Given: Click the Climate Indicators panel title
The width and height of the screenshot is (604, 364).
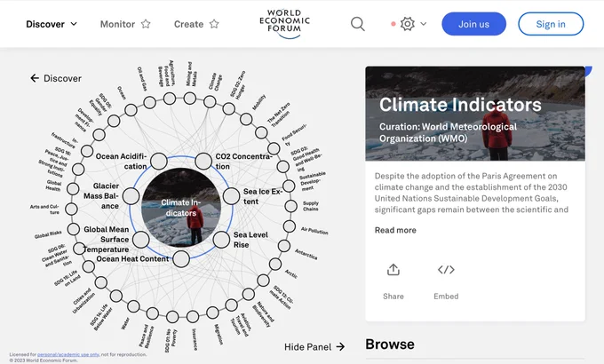Looking at the screenshot, I should (x=460, y=105).
